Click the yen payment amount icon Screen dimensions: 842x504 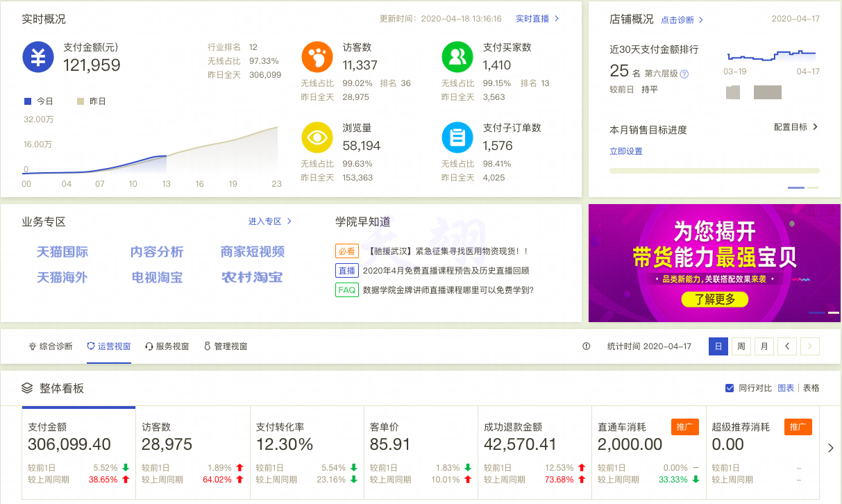click(x=38, y=57)
